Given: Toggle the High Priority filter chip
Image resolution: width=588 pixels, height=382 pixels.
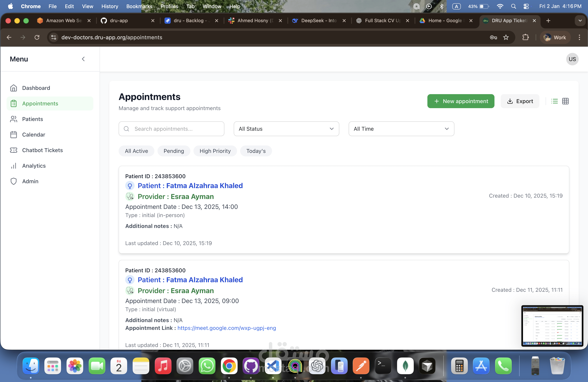Looking at the screenshot, I should coord(215,151).
